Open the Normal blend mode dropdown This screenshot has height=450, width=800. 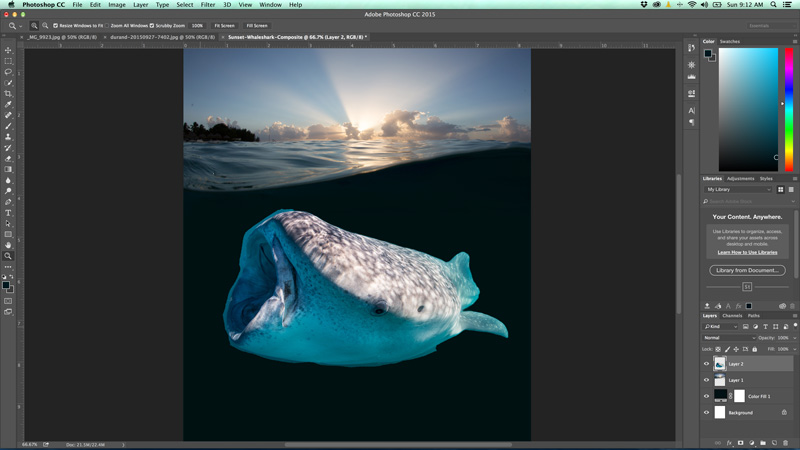(729, 338)
